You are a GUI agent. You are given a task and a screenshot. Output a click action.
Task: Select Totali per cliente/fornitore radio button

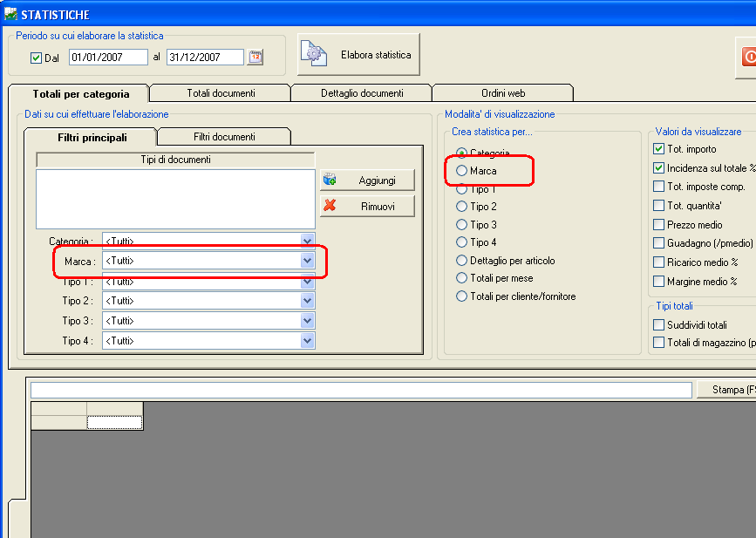pyautogui.click(x=461, y=296)
